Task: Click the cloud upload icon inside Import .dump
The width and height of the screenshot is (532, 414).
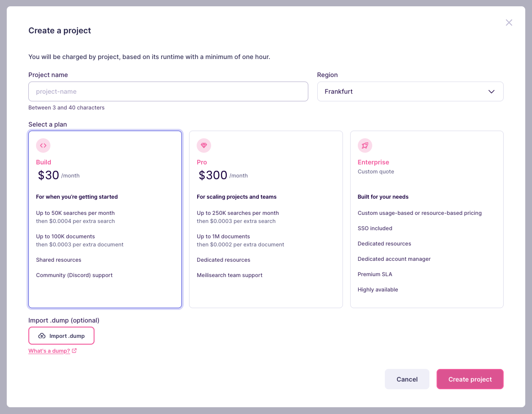Action: coord(41,335)
